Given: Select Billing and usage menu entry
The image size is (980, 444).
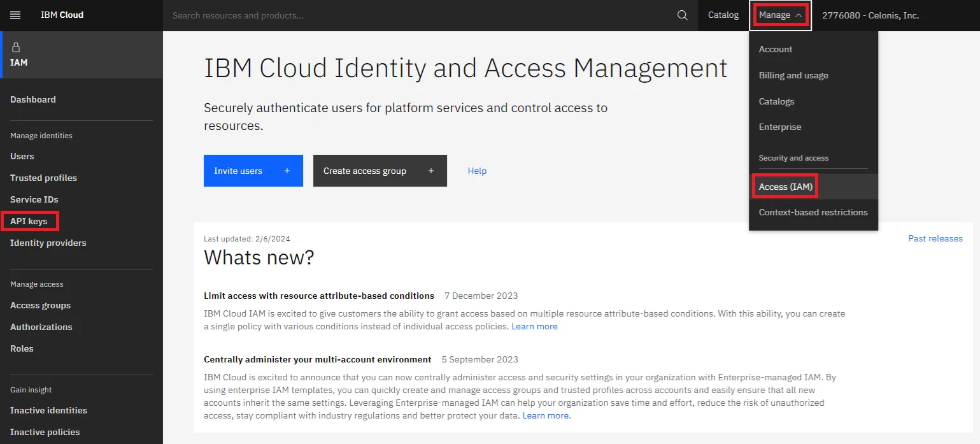Looking at the screenshot, I should [x=814, y=75].
